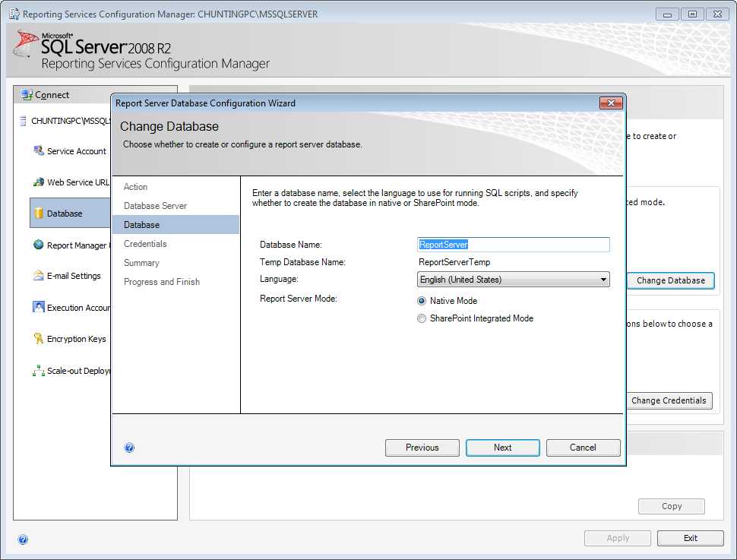The image size is (737, 560).
Task: Click the E-mail Settings label
Action: click(x=74, y=276)
